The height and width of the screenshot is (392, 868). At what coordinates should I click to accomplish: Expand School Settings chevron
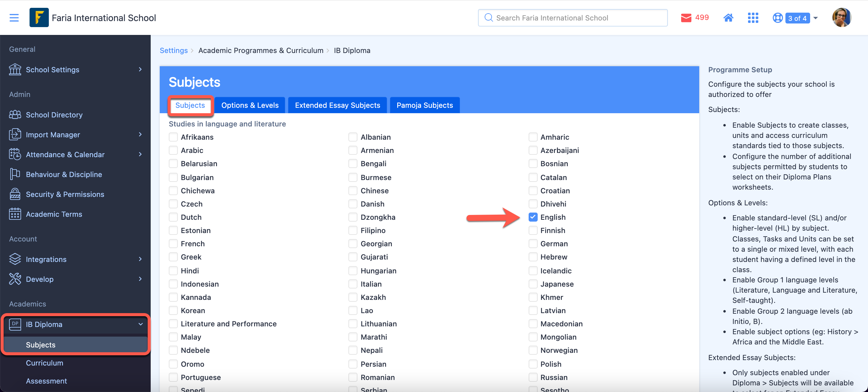(140, 69)
